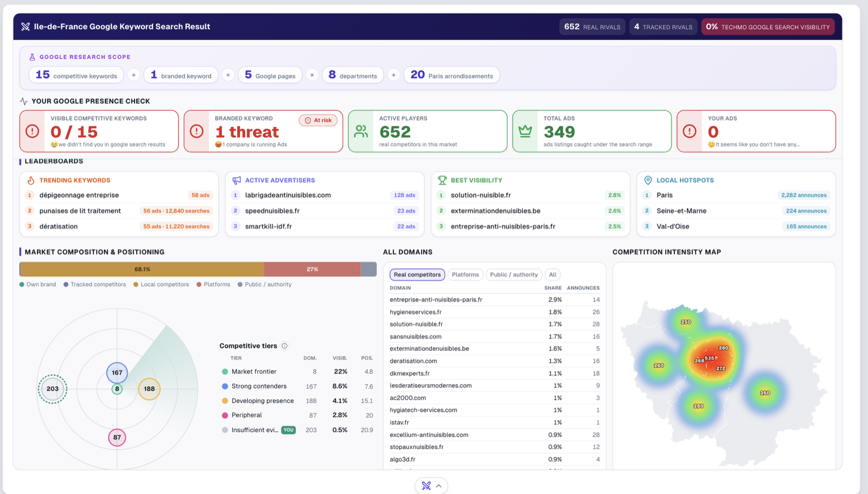The width and height of the screenshot is (868, 494).
Task: Click the plus icon after competitive keywords chip
Action: (133, 75)
